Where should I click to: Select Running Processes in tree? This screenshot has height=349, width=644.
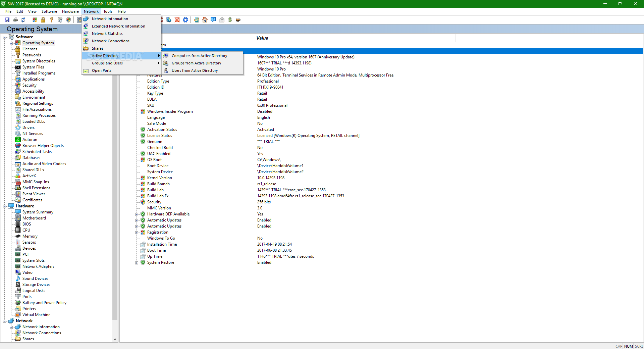tap(39, 115)
